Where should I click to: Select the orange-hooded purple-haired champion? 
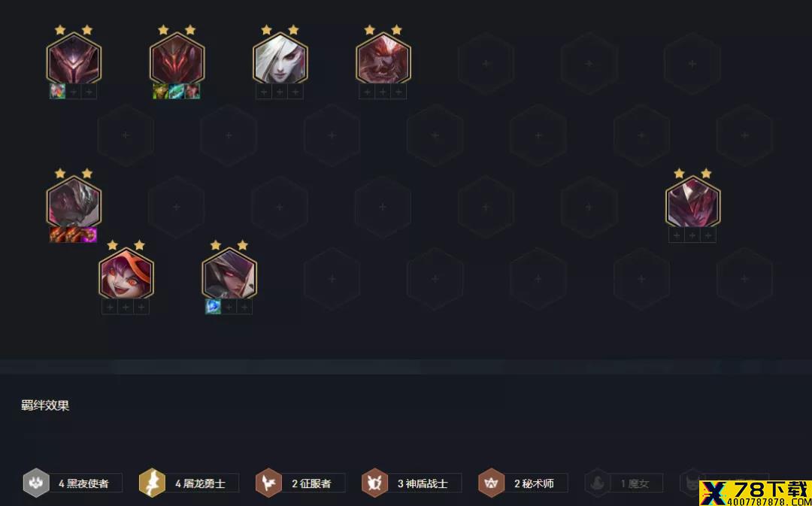click(x=126, y=274)
